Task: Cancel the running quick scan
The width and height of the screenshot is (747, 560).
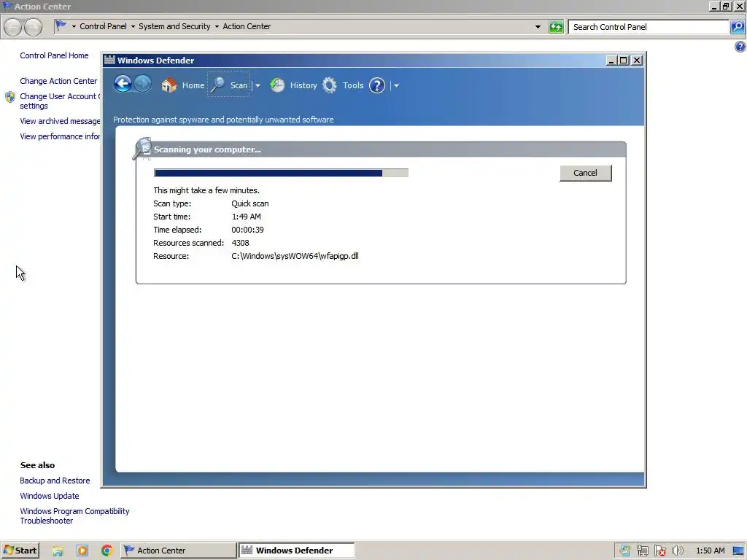Action: (585, 173)
